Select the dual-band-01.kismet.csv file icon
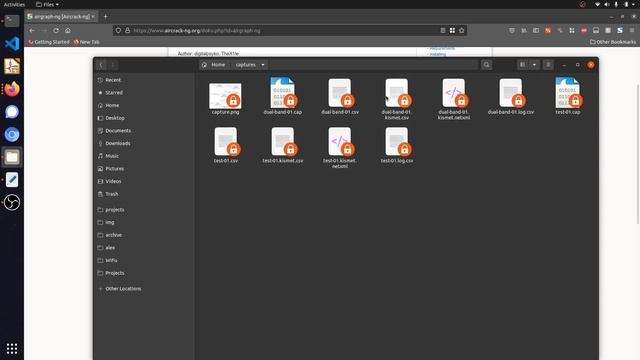Image resolution: width=640 pixels, height=360 pixels. [x=397, y=93]
